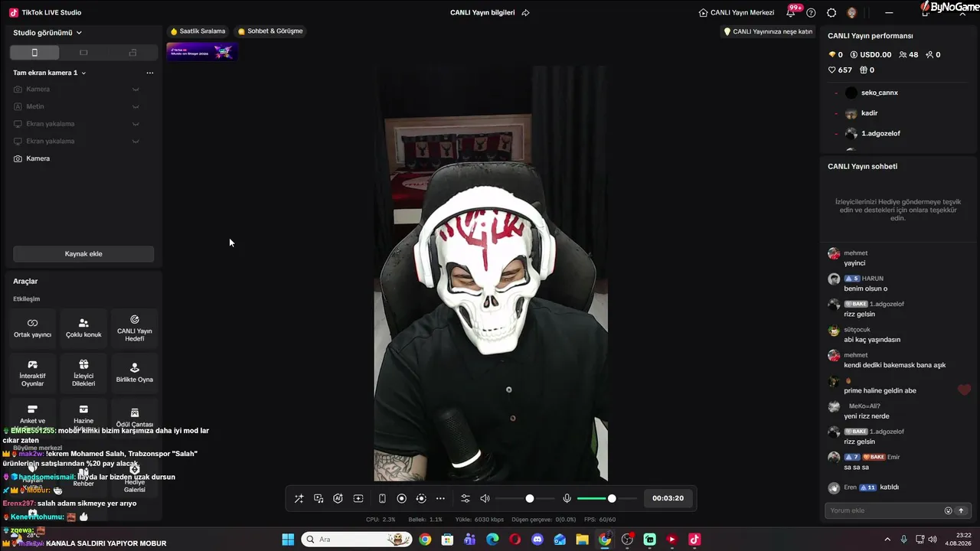Click the chat message abi kaç yaşındasın

click(x=872, y=340)
